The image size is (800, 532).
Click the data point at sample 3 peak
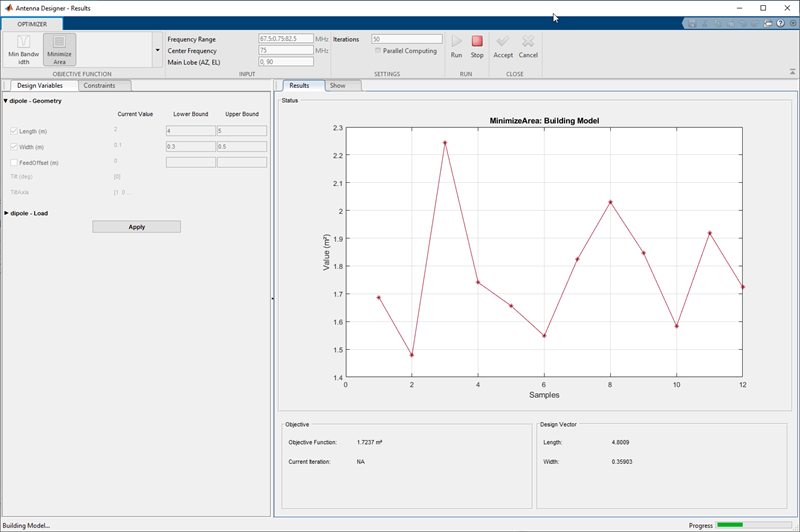click(x=445, y=143)
